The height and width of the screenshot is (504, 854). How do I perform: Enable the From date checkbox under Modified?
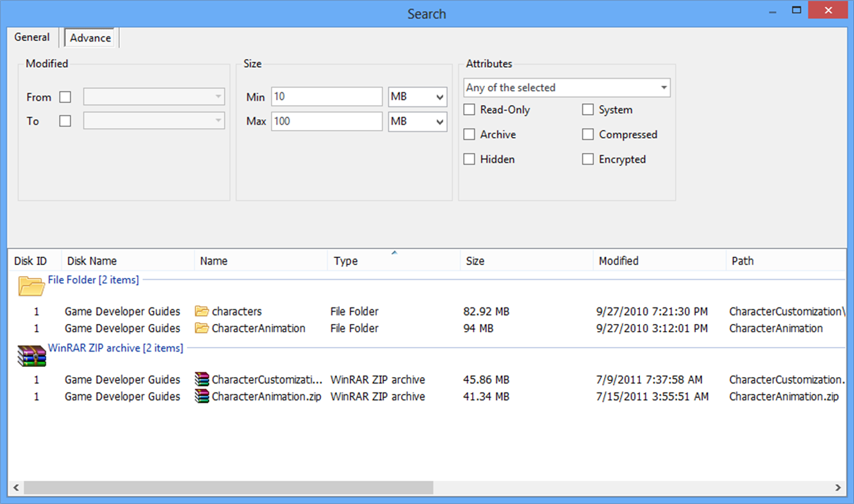65,97
